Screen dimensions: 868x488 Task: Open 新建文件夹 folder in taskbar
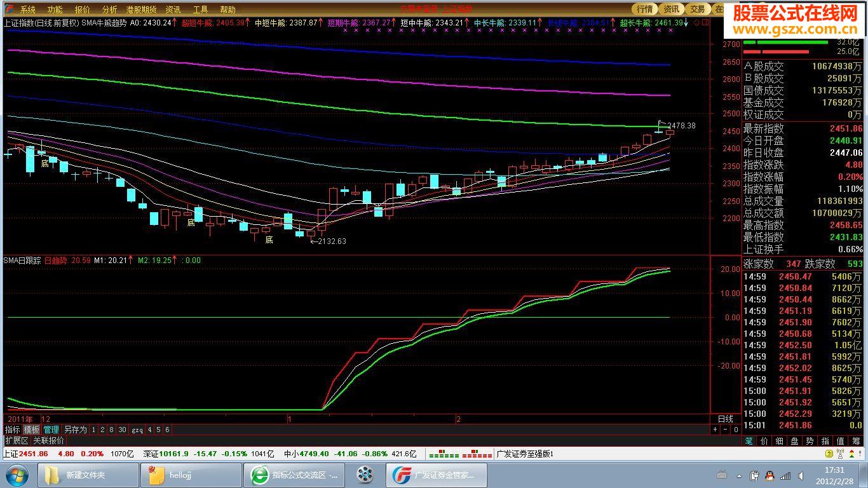tap(88, 475)
